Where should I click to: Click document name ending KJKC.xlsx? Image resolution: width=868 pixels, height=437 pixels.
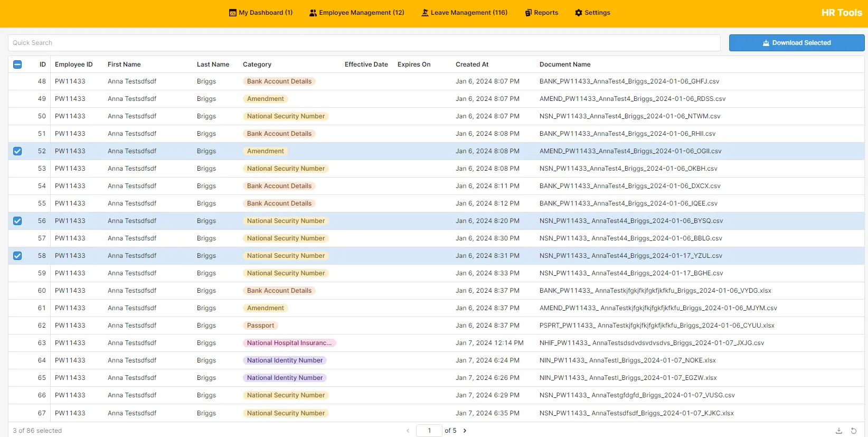click(x=637, y=413)
